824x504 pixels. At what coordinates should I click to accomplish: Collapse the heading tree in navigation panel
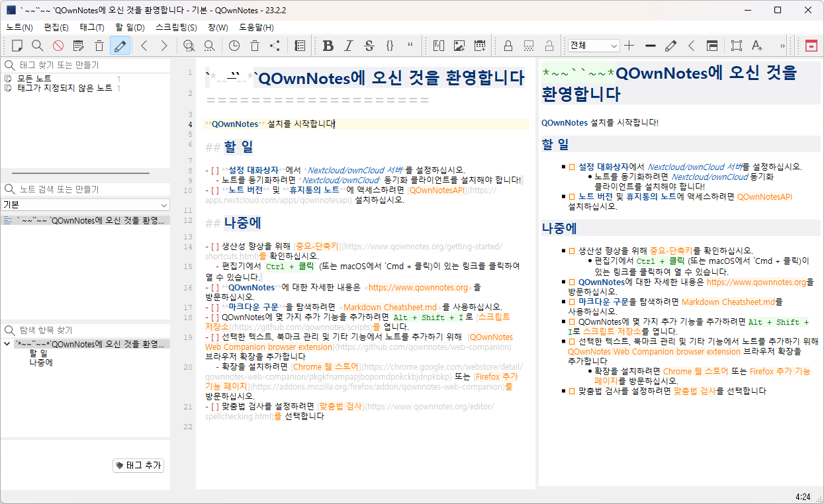coord(7,344)
